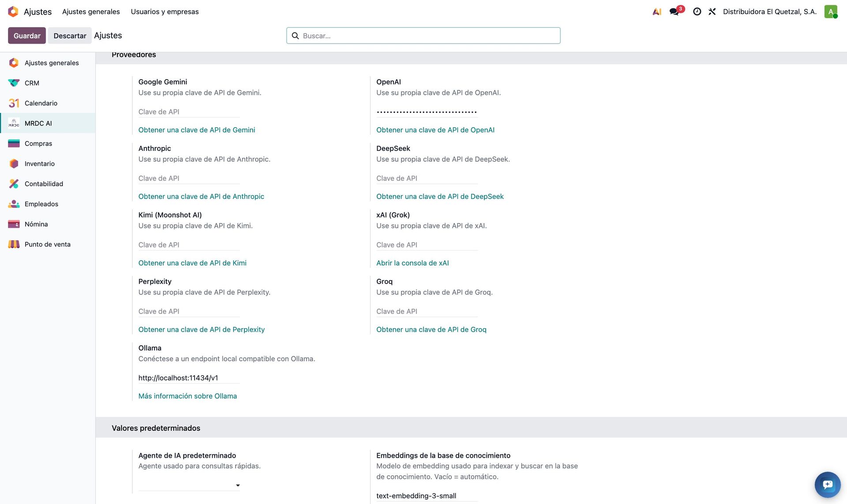Click the text-embedding-3-small embeddings field
The image size is (847, 504).
point(427,496)
